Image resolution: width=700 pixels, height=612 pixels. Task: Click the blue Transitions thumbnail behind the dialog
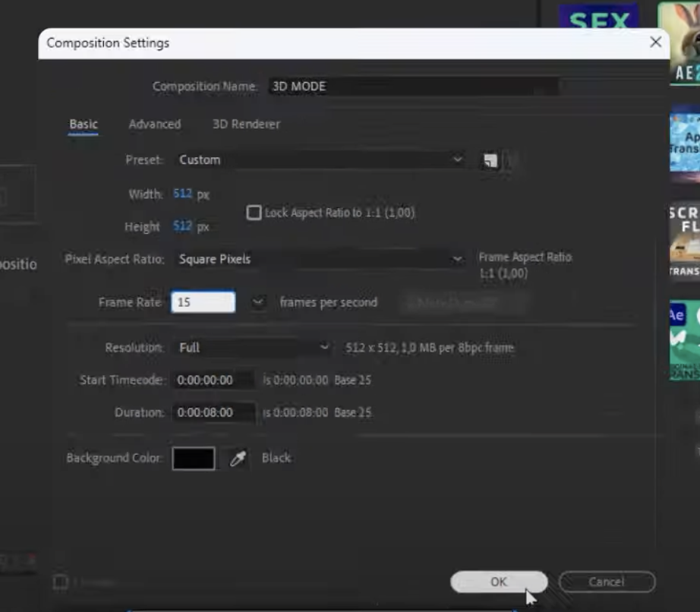pos(684,143)
